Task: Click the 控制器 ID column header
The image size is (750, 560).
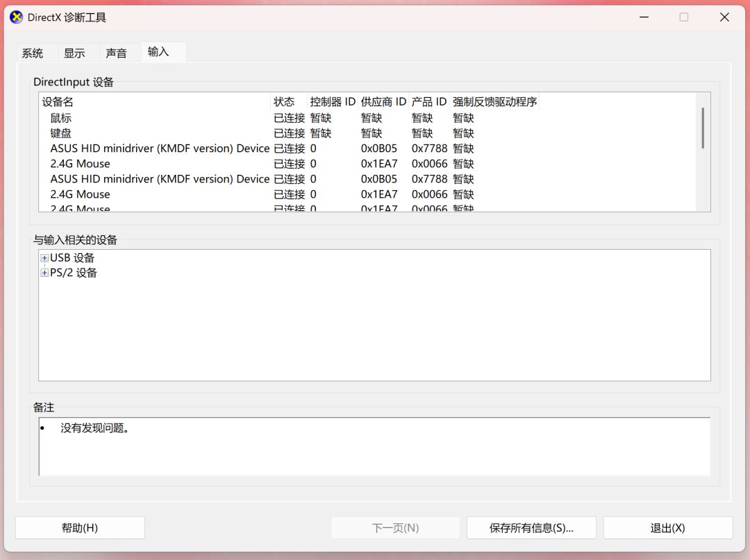Action: tap(333, 102)
